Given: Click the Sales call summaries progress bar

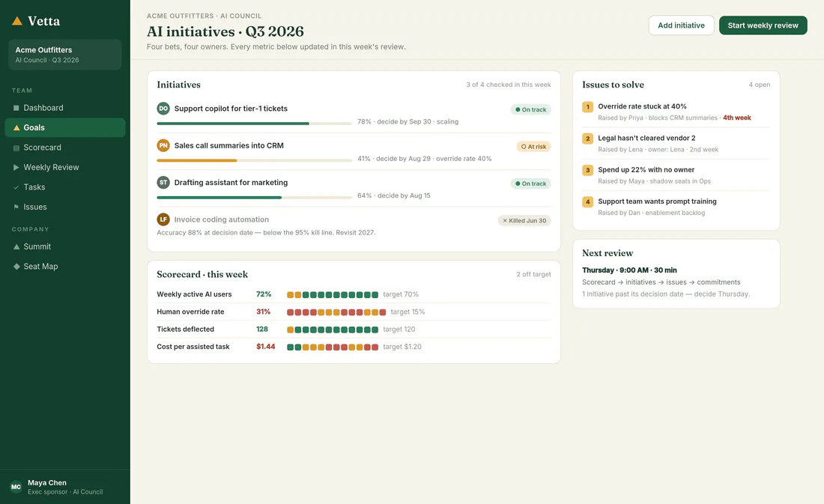Looking at the screenshot, I should (255, 160).
